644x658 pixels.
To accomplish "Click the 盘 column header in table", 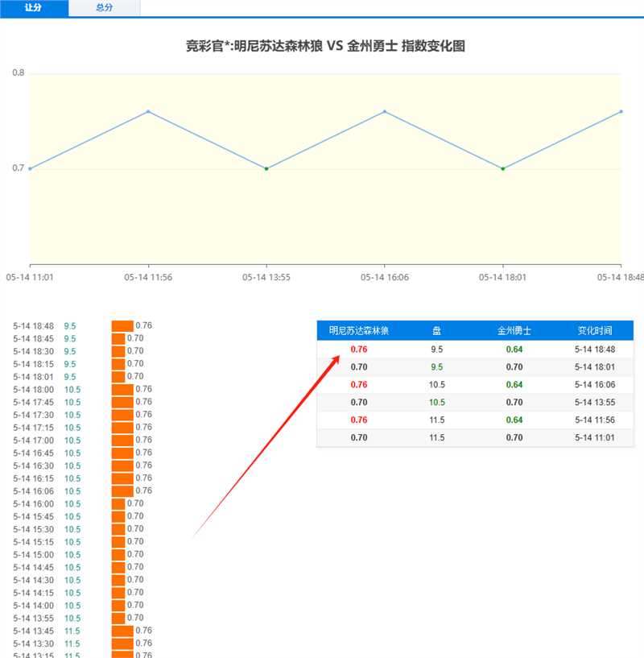I will (436, 331).
